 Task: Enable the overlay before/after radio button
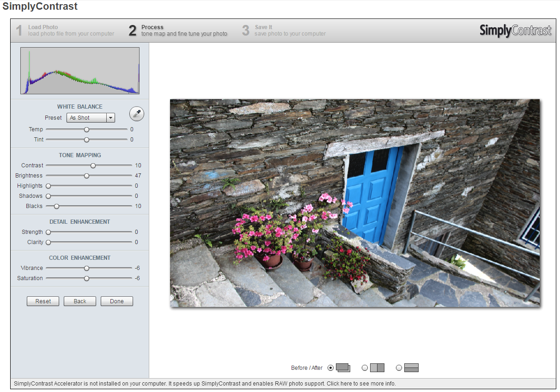pos(330,368)
